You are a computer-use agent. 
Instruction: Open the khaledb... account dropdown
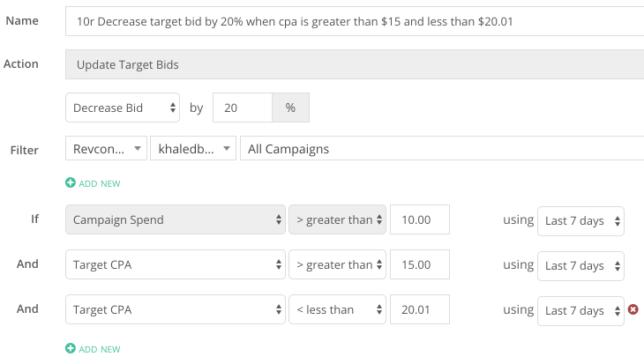(193, 149)
